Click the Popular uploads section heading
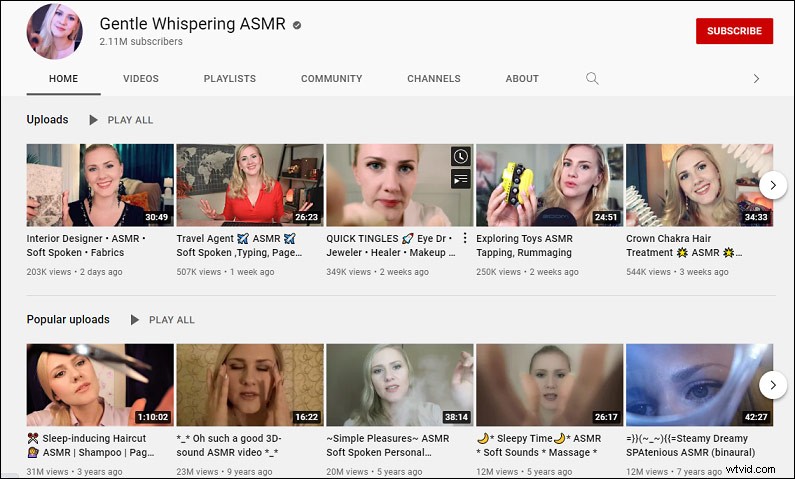The width and height of the screenshot is (795, 479). tap(68, 319)
